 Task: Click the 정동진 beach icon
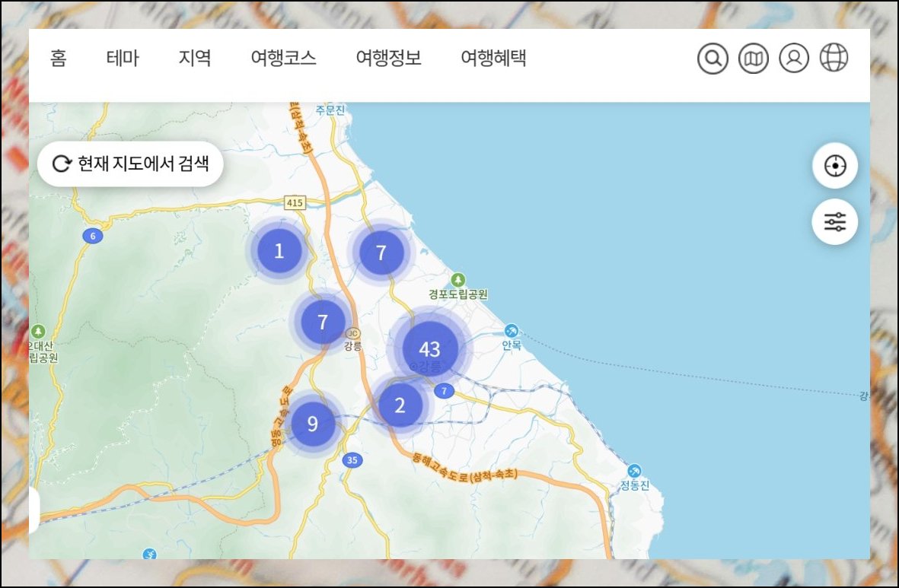pos(634,471)
